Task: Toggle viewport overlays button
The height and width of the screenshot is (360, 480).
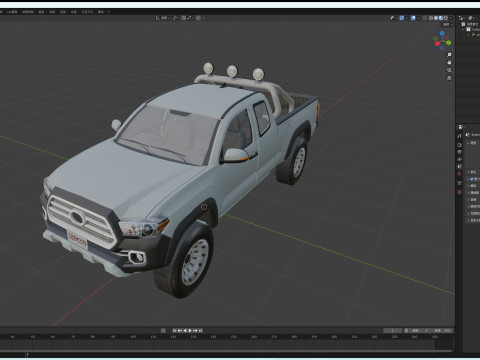Action: [x=413, y=18]
